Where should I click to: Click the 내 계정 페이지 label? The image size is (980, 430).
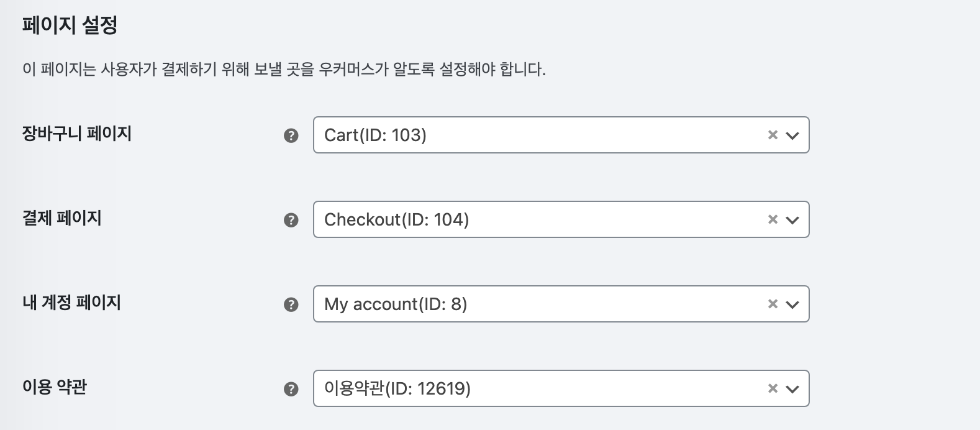71,303
